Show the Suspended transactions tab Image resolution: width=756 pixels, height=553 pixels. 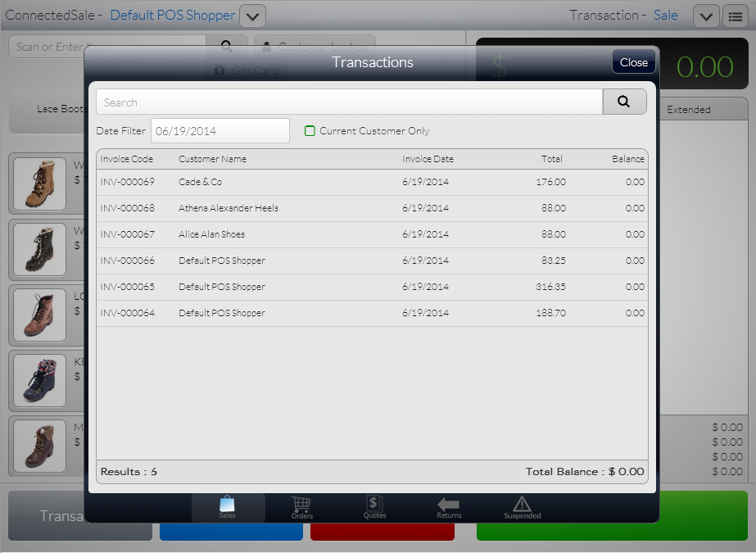point(523,508)
